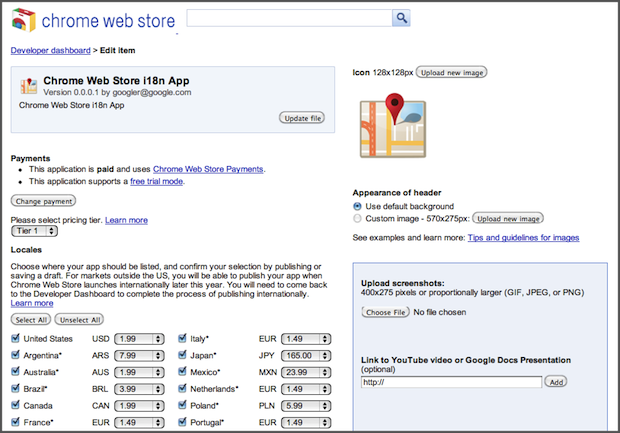Click the Edit item breadcrumb text

click(x=117, y=50)
